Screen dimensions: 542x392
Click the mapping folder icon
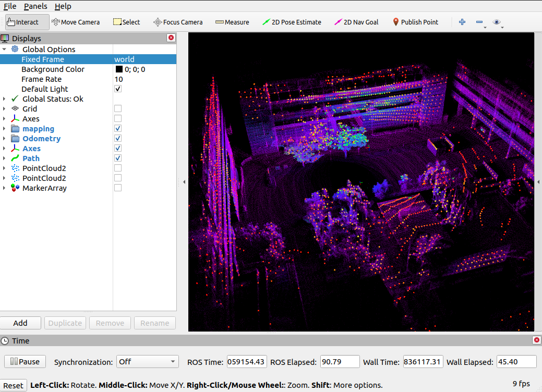[15, 128]
